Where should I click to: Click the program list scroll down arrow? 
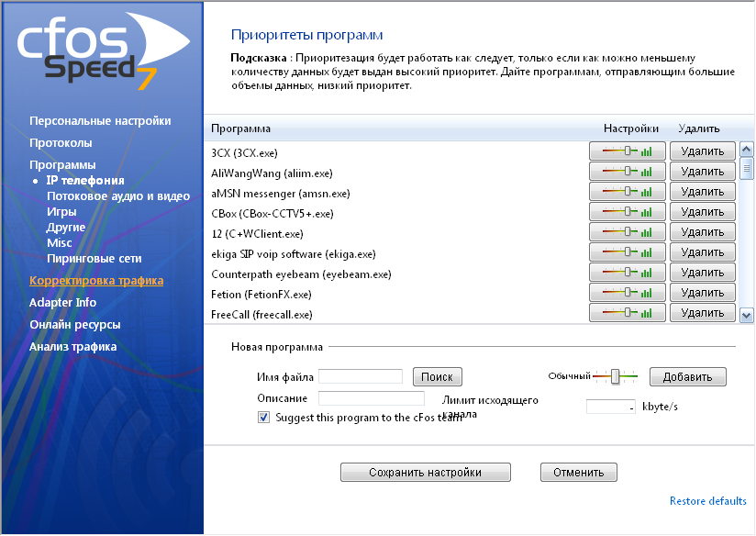(746, 316)
